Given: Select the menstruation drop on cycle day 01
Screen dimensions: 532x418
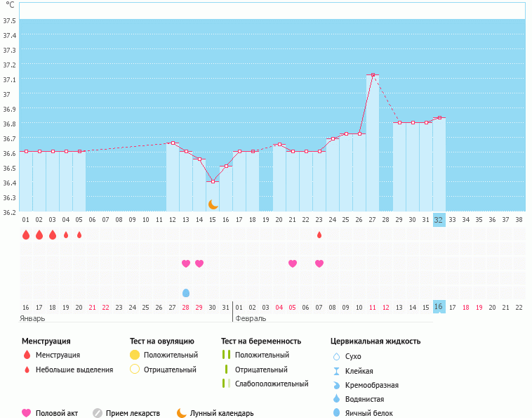Looking at the screenshot, I should [x=26, y=235].
